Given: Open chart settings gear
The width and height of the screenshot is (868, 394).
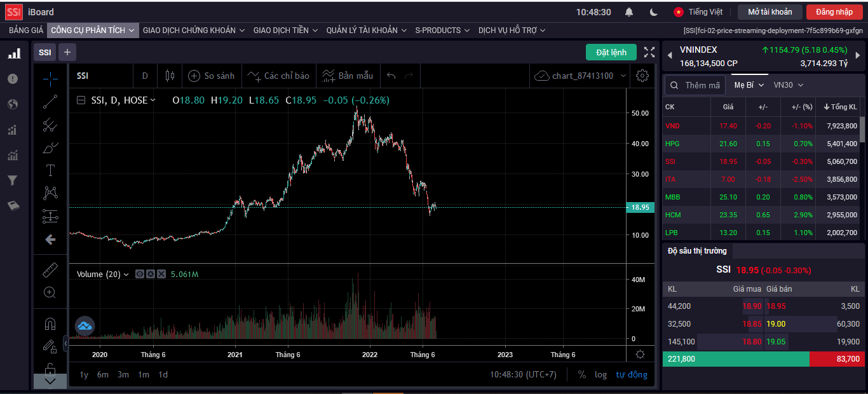Looking at the screenshot, I should (642, 76).
